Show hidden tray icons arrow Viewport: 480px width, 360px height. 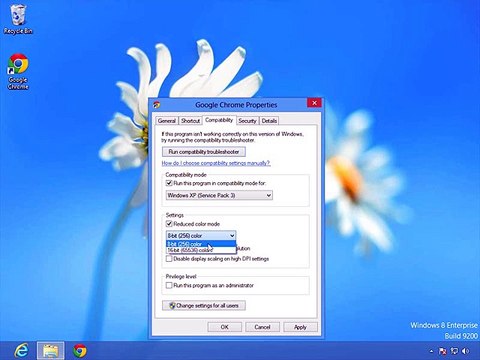pos(431,351)
